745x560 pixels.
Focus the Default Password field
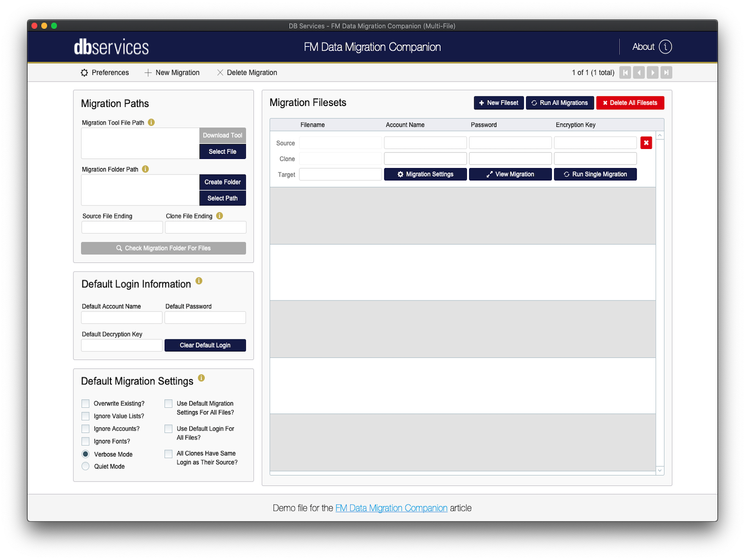pos(205,317)
